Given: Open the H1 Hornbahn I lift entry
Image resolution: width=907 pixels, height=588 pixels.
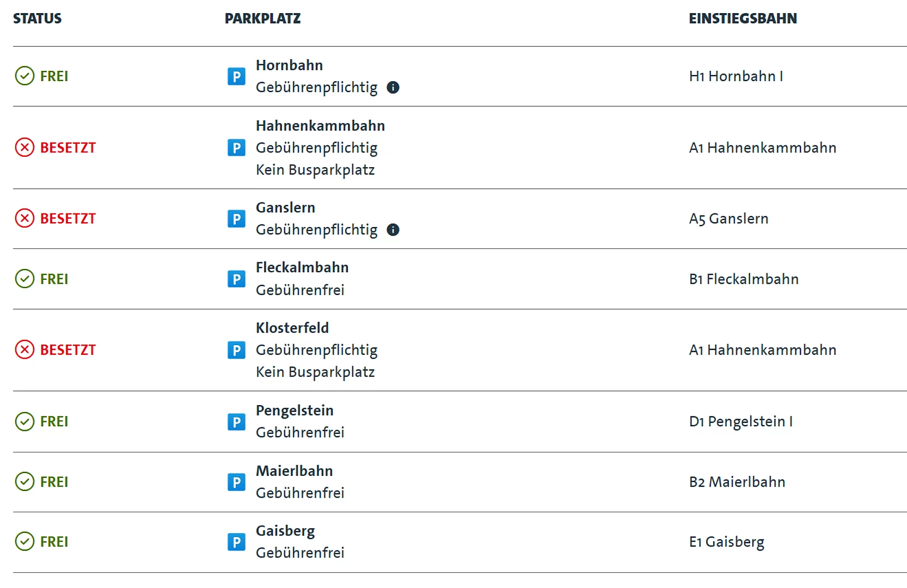Looking at the screenshot, I should point(736,76).
